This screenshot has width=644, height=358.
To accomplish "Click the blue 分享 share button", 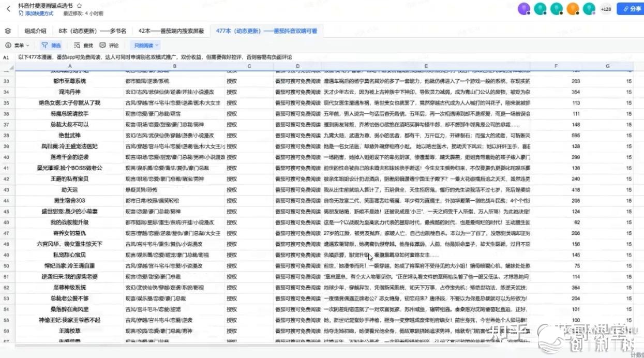I will pyautogui.click(x=630, y=9).
